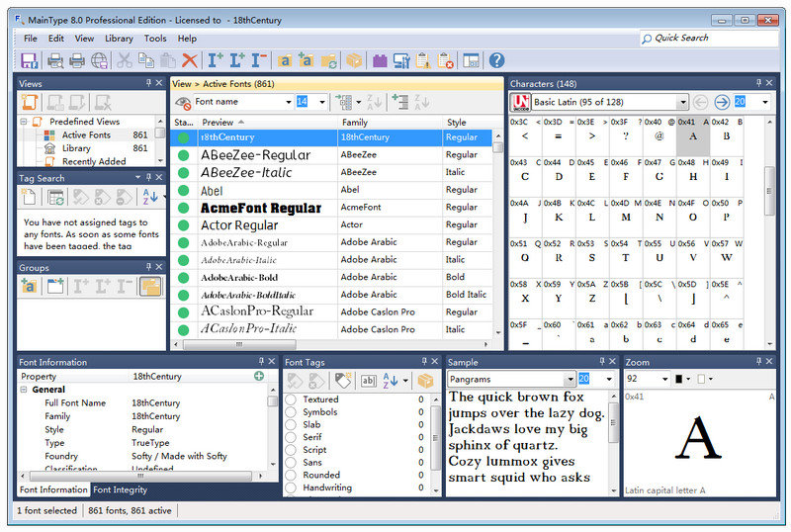
Task: Click the package box toolbar icon
Action: (354, 60)
